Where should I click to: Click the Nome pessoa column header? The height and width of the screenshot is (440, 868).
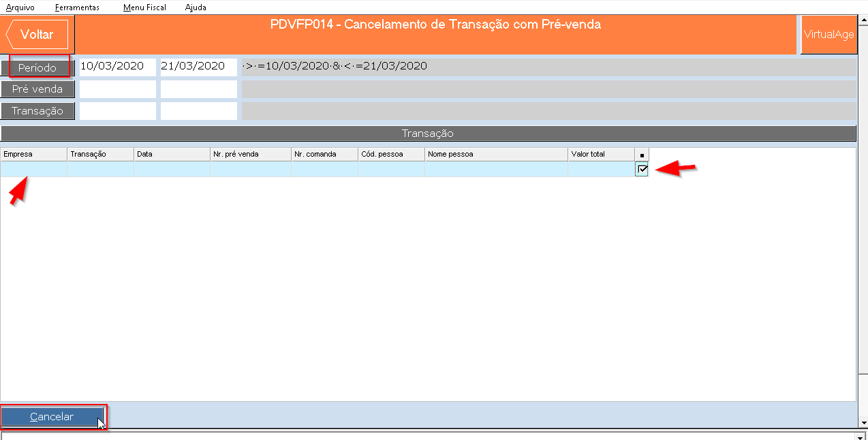point(497,155)
